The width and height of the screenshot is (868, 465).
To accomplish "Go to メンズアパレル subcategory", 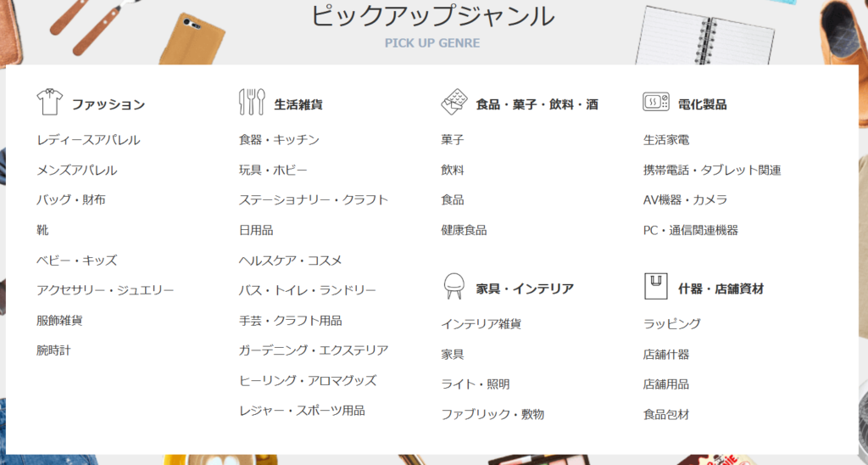I will (77, 171).
